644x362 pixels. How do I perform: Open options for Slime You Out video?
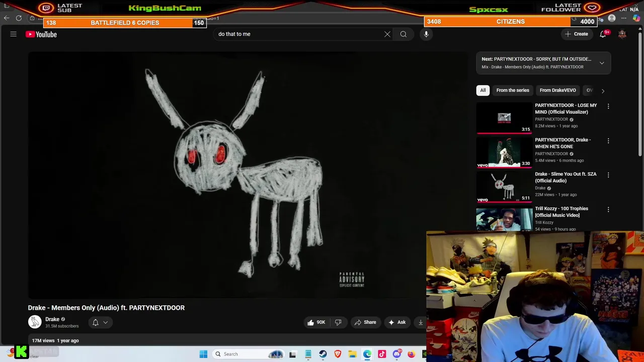tap(608, 175)
